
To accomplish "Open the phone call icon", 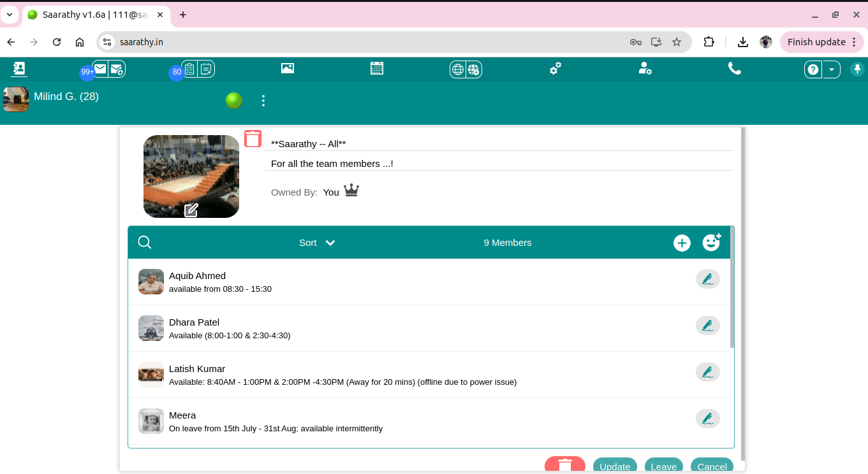I will point(735,68).
